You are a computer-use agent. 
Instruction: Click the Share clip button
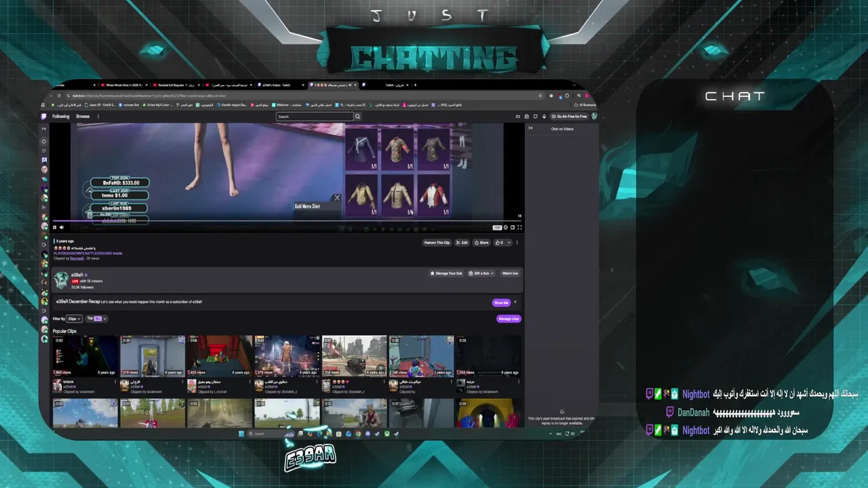point(481,243)
